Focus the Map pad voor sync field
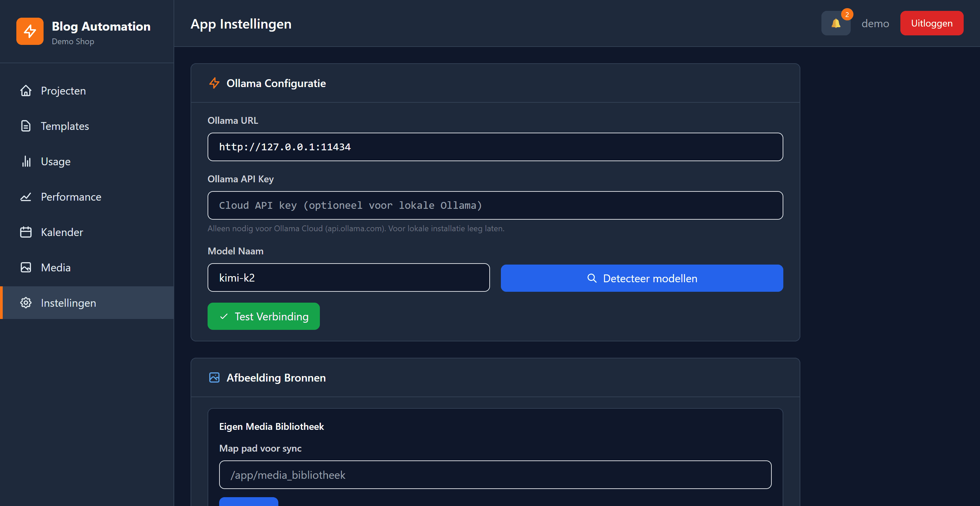980x506 pixels. click(x=495, y=475)
